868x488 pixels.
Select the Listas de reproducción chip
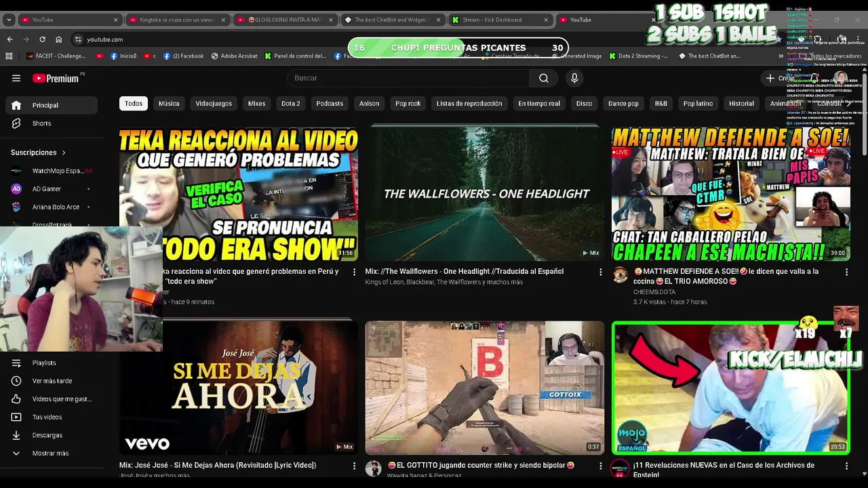[469, 104]
